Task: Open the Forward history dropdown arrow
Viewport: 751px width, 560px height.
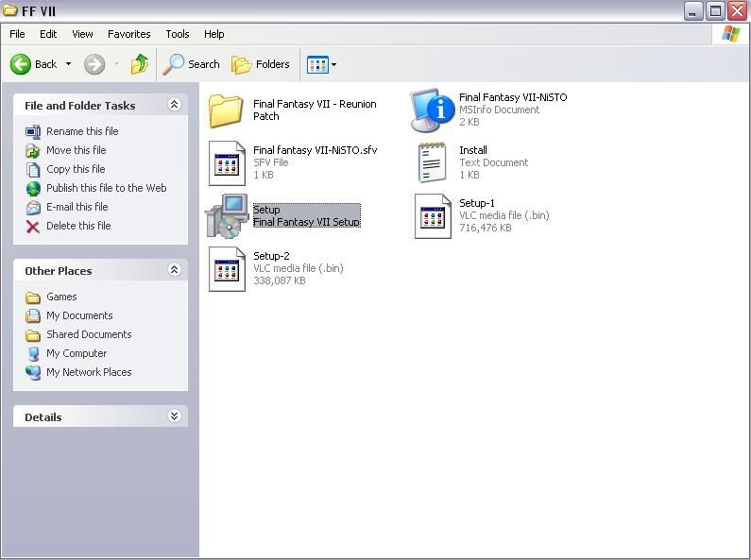Action: click(x=116, y=63)
